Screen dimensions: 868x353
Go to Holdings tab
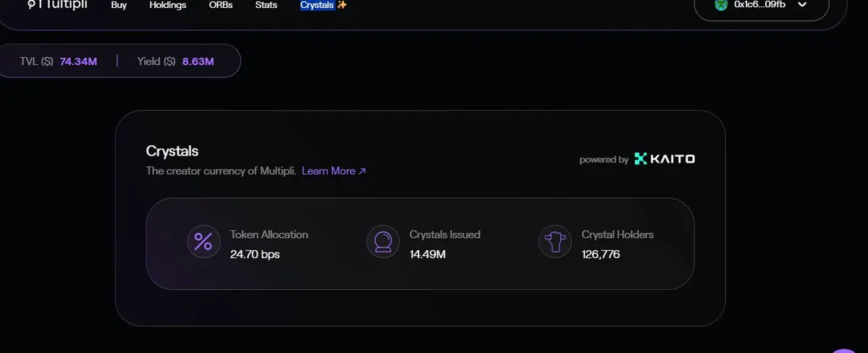coord(168,5)
